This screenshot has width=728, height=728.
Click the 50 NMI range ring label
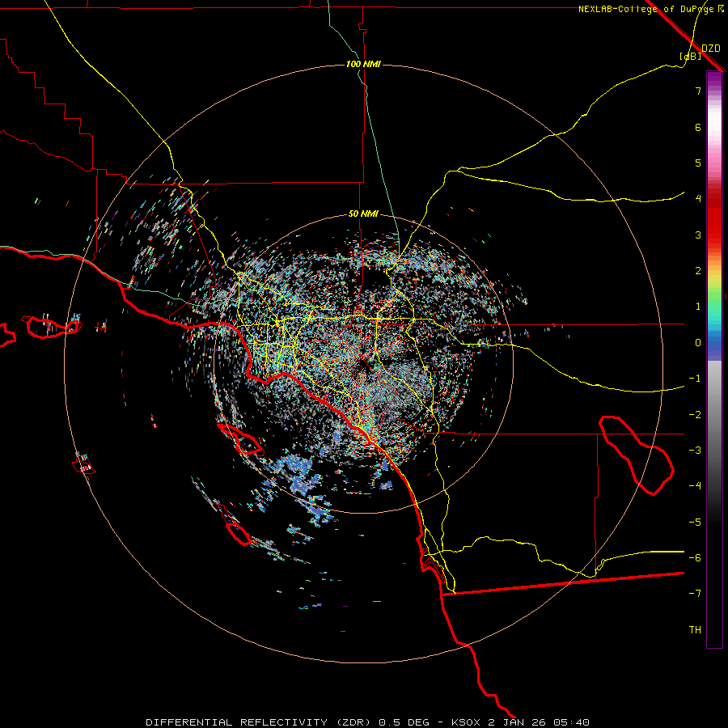click(x=363, y=214)
